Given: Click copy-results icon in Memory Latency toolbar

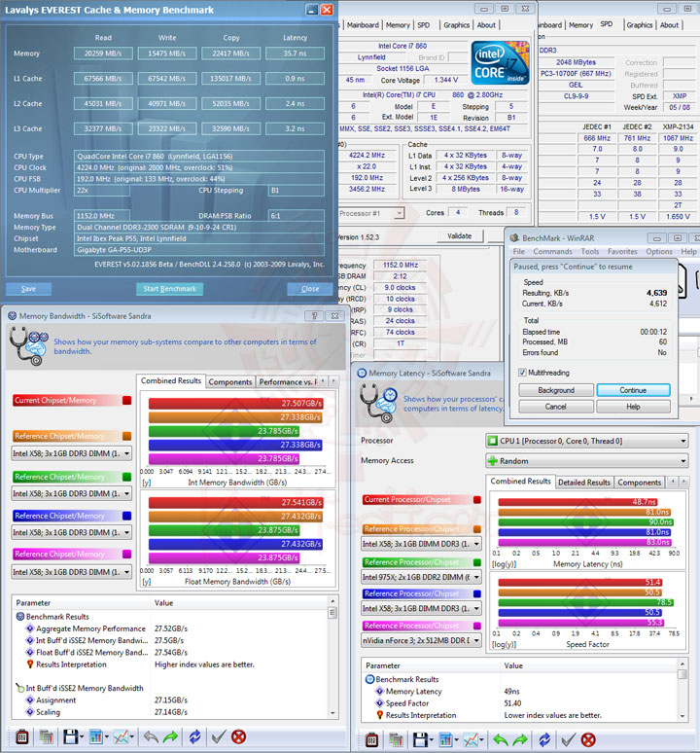Looking at the screenshot, I should pos(396,740).
